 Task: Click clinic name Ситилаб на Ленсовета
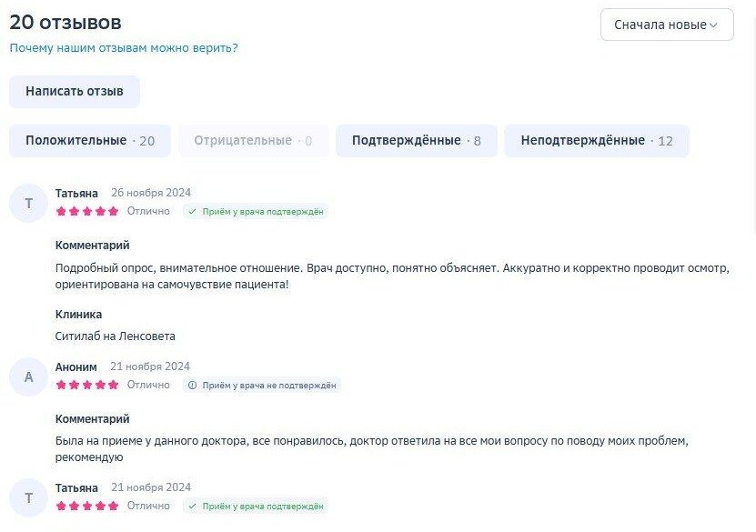point(116,336)
